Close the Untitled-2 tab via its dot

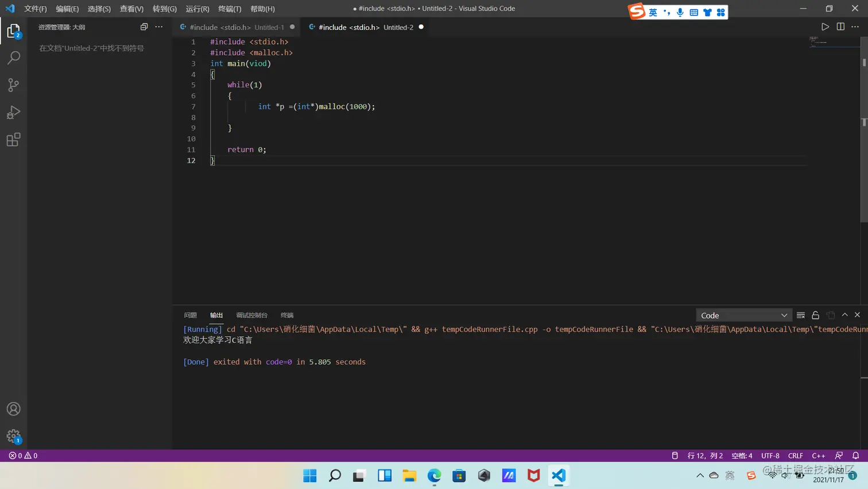(x=421, y=27)
